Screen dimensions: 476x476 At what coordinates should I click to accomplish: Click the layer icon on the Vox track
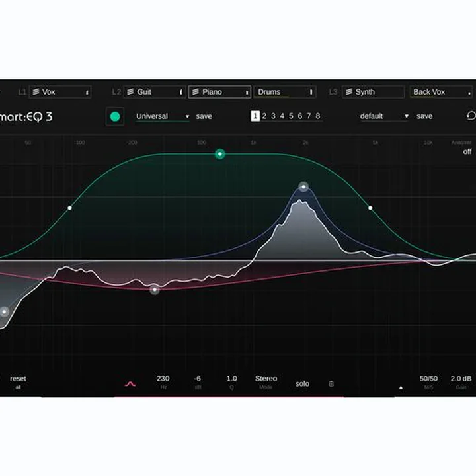[36, 92]
